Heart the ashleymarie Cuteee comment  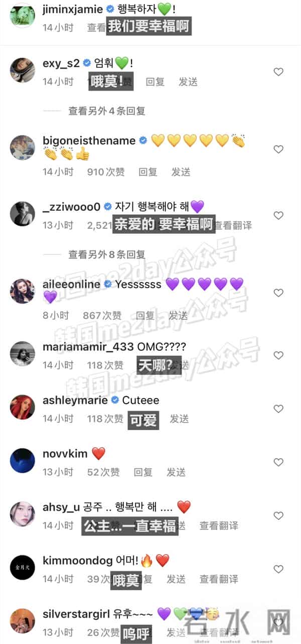click(278, 409)
